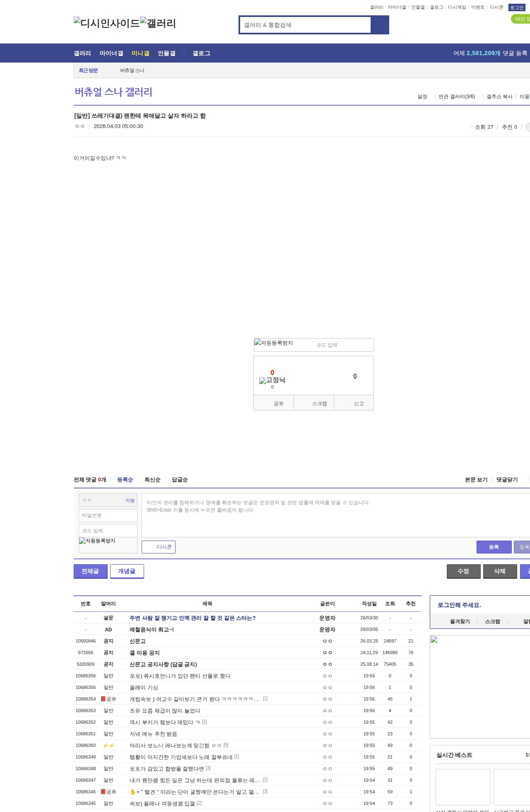Viewport: 530px width, 812px height.
Task: Click 본문 보기 in the comment header
Action: tap(476, 480)
